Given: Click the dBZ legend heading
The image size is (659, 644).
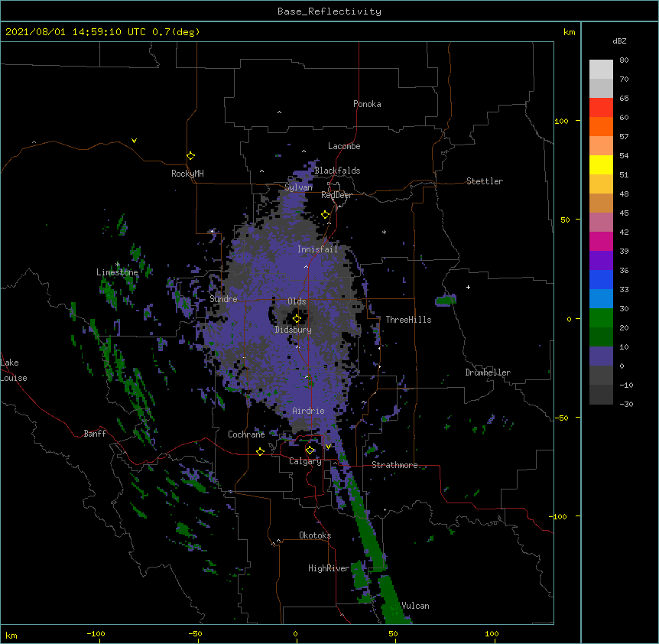Looking at the screenshot, I should click(x=619, y=41).
